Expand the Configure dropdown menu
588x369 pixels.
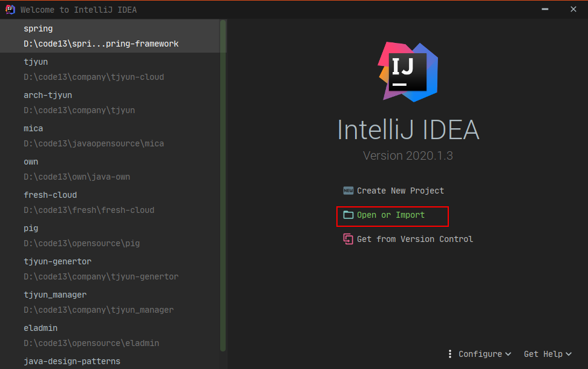coord(485,354)
